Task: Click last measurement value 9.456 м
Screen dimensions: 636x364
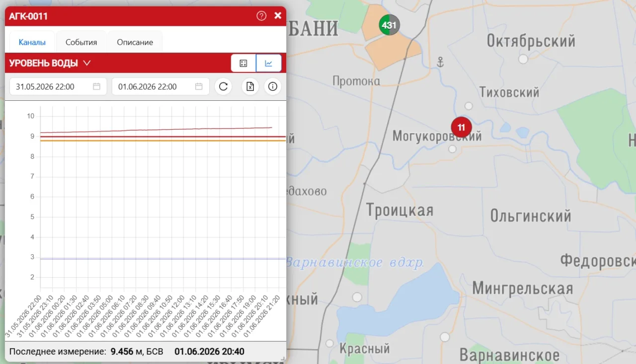Action: coord(127,352)
